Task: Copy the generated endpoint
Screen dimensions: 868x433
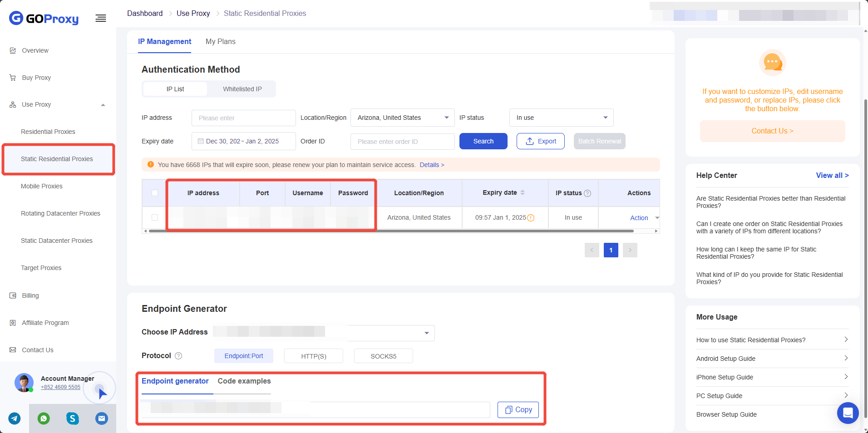Action: 518,409
